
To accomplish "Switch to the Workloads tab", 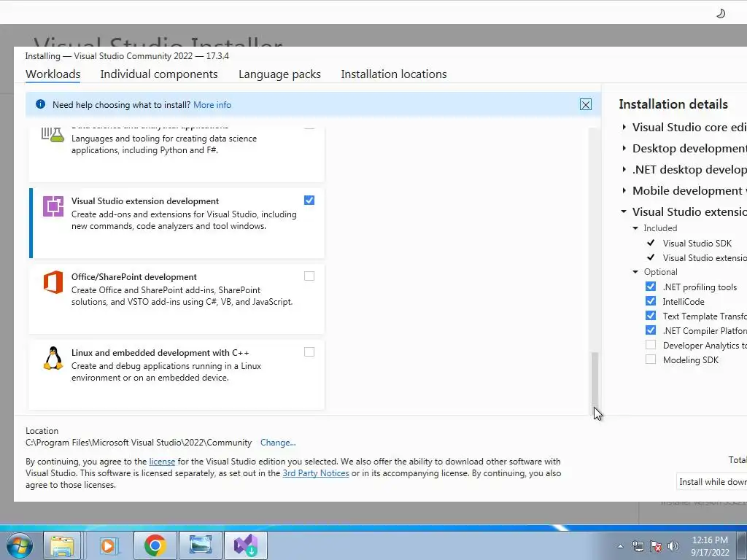I will [x=53, y=74].
